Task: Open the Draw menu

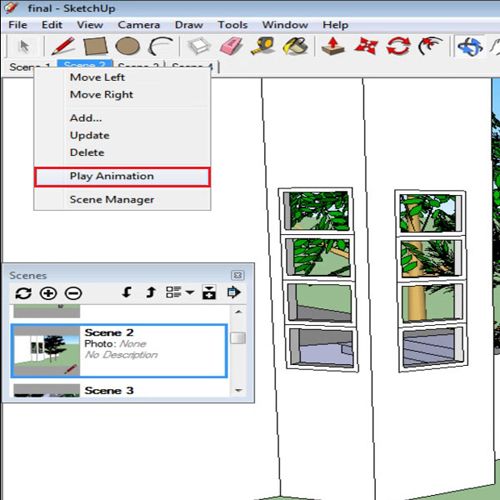Action: pos(189,25)
